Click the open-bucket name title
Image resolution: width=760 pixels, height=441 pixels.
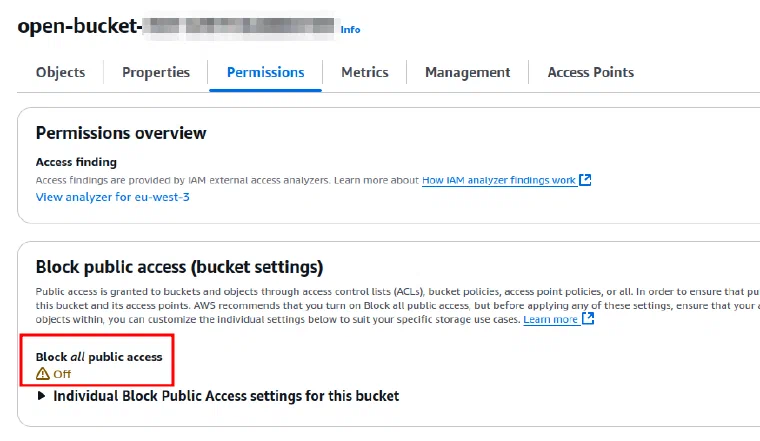(175, 26)
